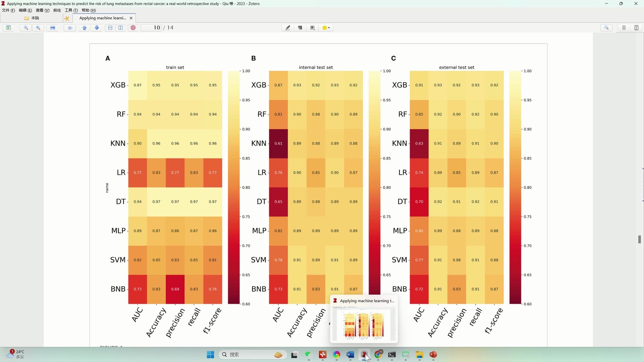The image size is (644, 362).
Task: Click the 'external test set' heatmap title
Action: (457, 67)
